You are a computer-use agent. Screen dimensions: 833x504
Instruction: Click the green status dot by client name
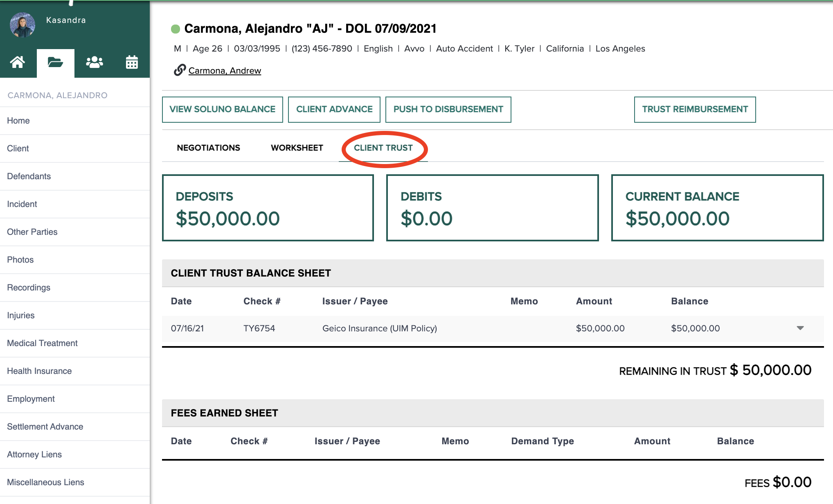[x=176, y=29]
